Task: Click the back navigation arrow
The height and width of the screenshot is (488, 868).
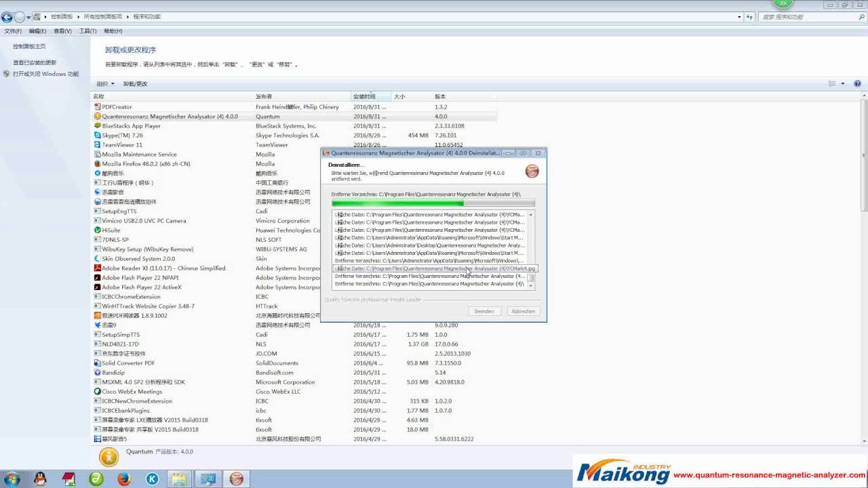Action: pos(7,17)
